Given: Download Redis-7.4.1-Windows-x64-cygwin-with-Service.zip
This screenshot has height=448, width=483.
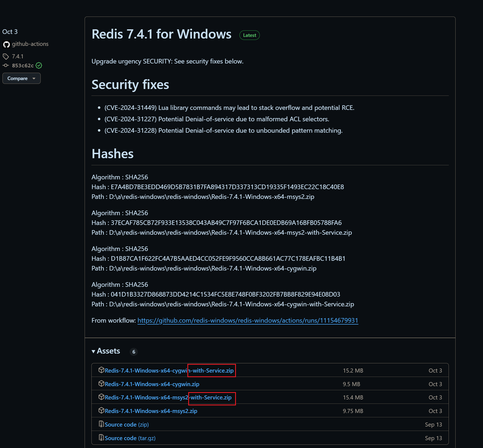Looking at the screenshot, I should (169, 371).
